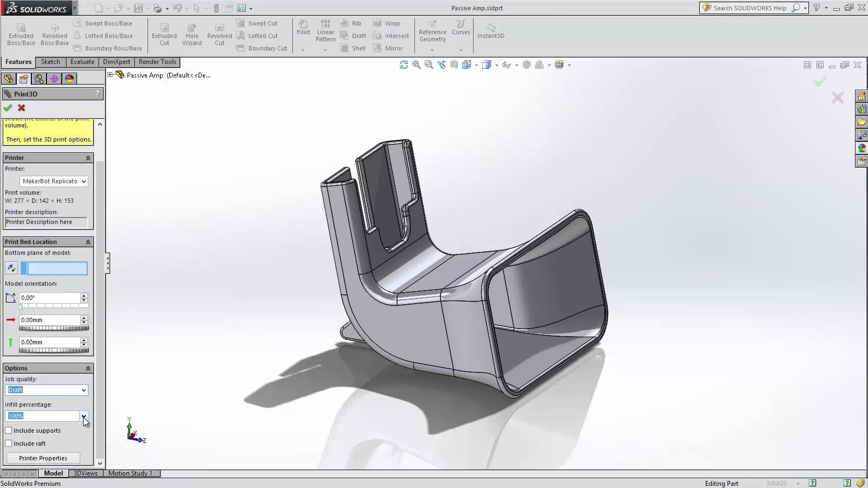Viewport: 868px width, 488px height.
Task: Cancel Print3D with red X
Action: pos(22,108)
